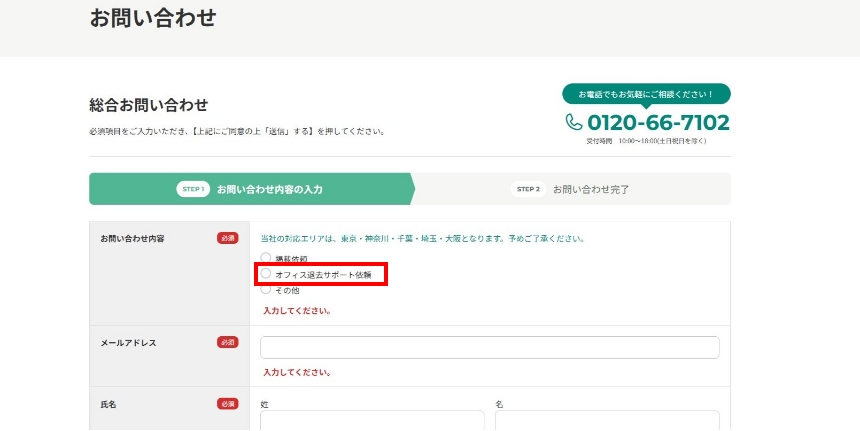Select the オフィス退去サポート依頼 radio option
This screenshot has width=860, height=431.
click(x=266, y=274)
